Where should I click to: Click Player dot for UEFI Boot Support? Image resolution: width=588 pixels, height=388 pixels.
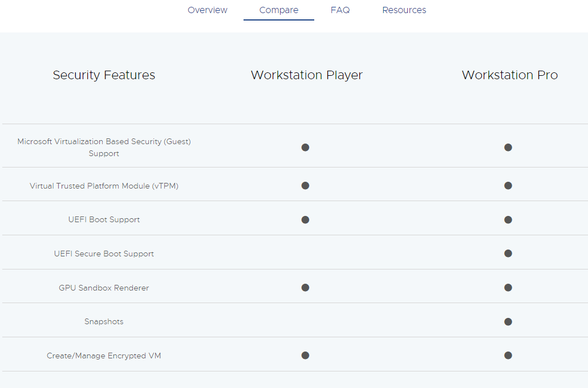(x=305, y=220)
